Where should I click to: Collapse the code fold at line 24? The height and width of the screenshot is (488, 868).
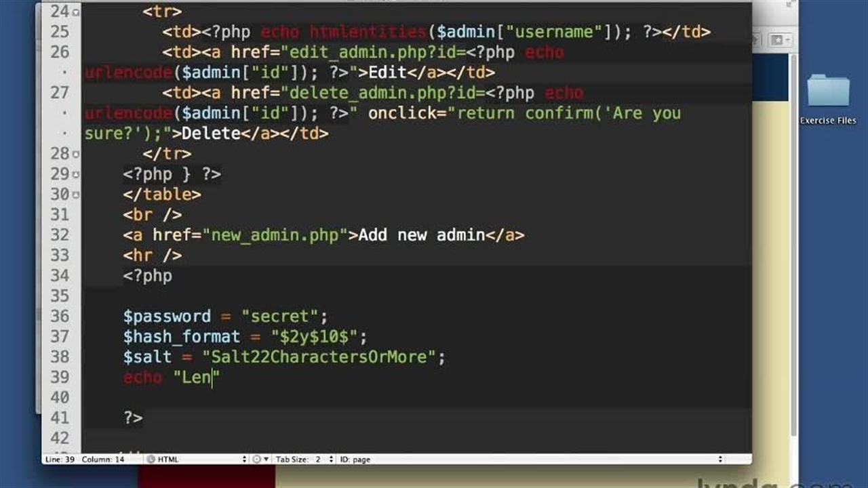click(x=75, y=12)
